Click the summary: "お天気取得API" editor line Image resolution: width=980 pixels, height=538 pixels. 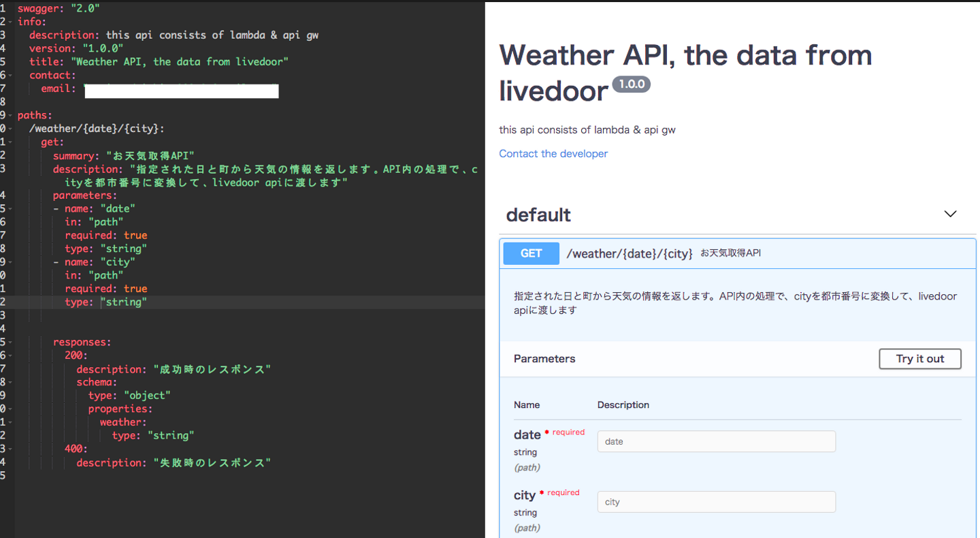point(124,155)
